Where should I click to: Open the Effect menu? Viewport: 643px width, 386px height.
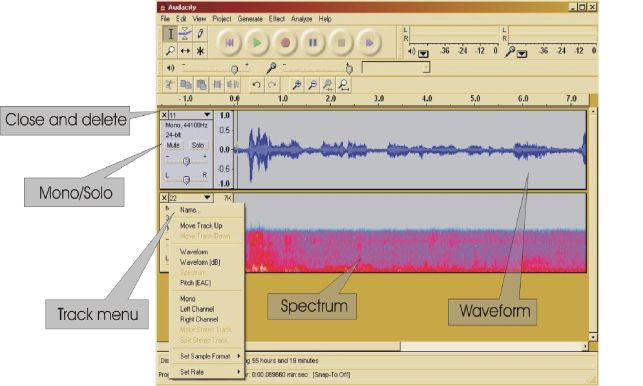[x=277, y=19]
